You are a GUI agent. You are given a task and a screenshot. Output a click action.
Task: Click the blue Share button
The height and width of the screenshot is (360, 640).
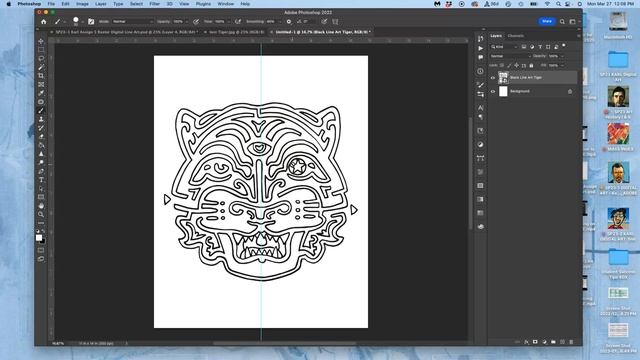(547, 21)
